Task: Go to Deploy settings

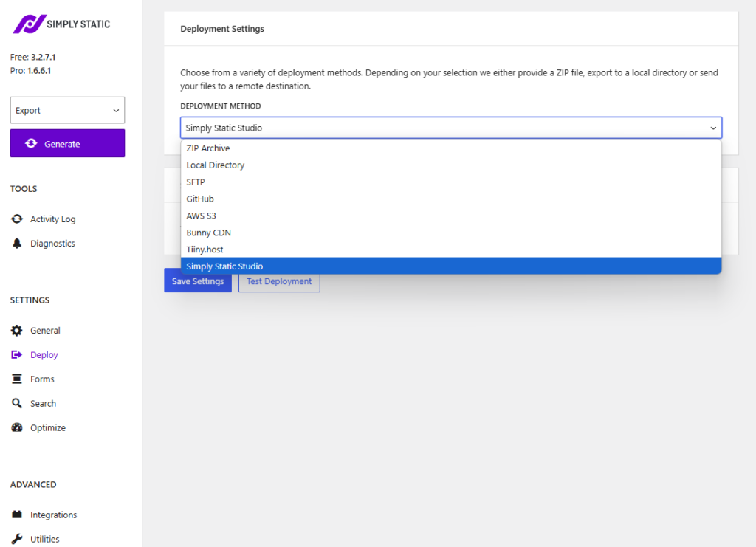Action: click(x=44, y=355)
